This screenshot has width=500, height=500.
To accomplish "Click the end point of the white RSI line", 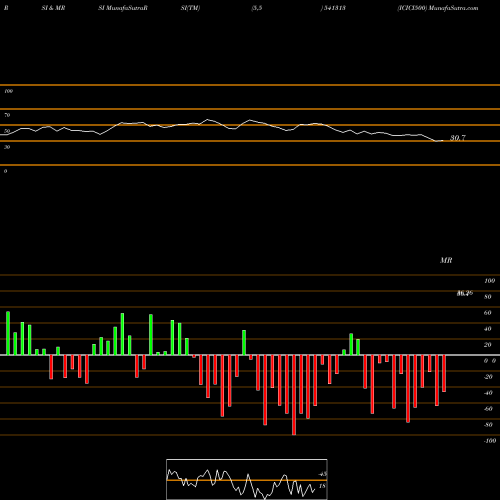I will pos(443,141).
